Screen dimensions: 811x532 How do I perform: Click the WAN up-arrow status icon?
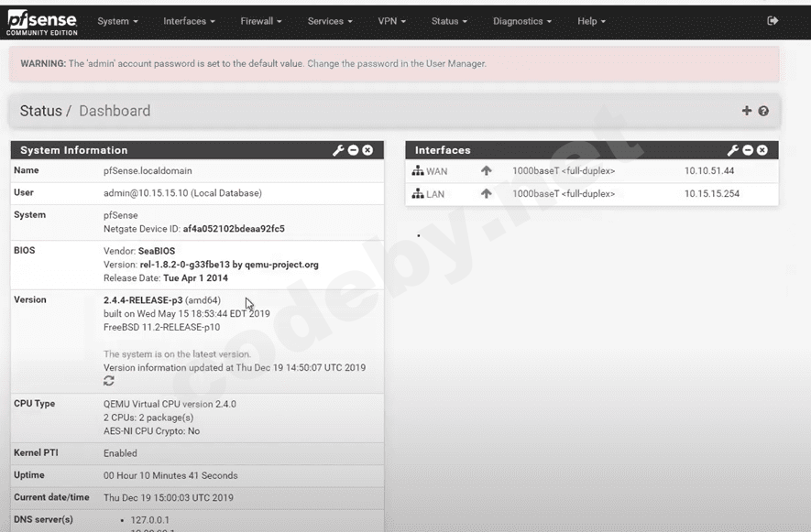point(487,170)
